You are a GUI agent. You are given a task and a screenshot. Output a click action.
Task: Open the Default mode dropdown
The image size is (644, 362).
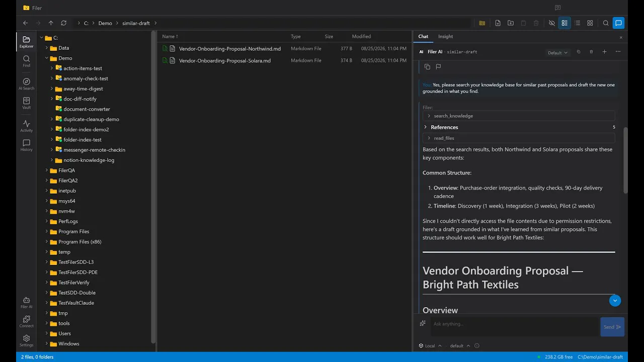557,53
